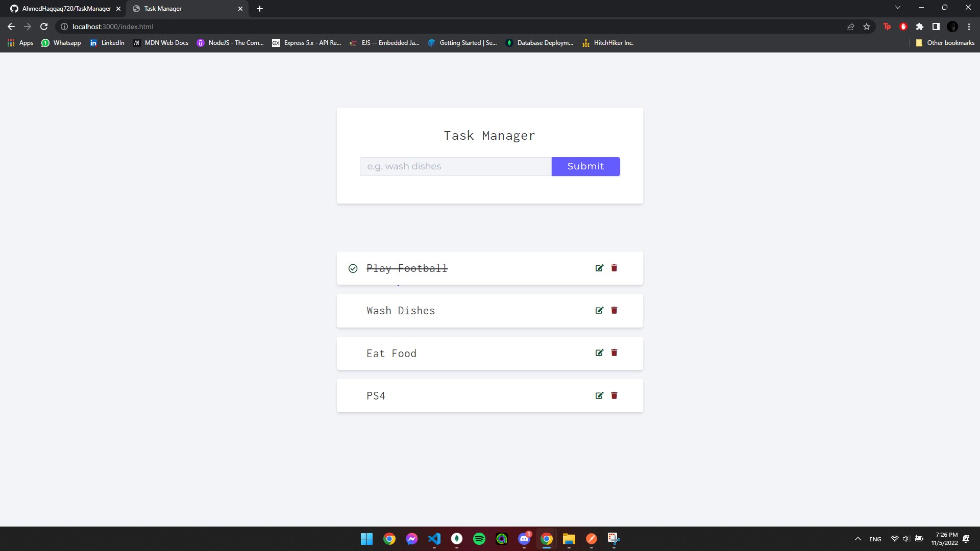Open the HitchHiker Inc. bookmark
This screenshot has width=980, height=551.
(x=608, y=43)
